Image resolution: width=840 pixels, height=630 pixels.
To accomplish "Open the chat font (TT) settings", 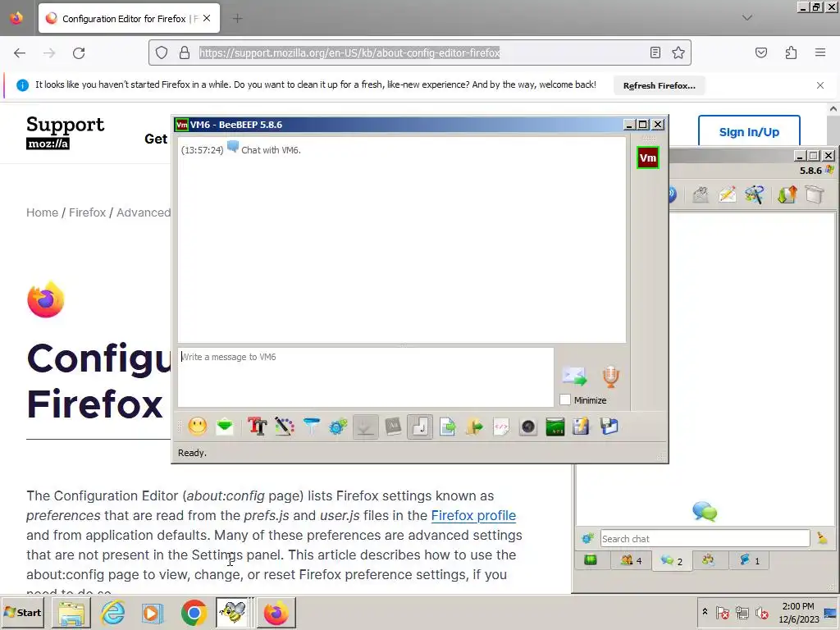I will click(x=257, y=427).
